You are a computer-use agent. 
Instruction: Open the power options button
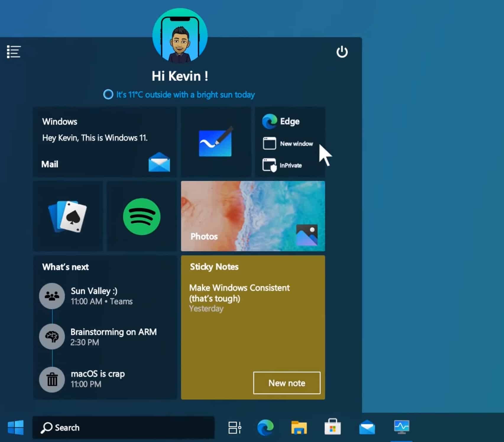[x=342, y=52]
